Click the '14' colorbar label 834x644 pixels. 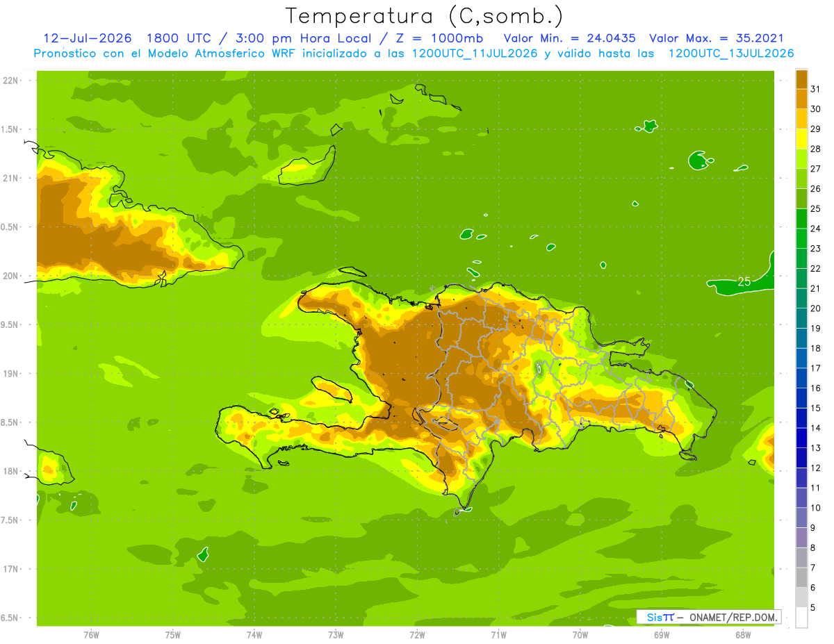[815, 428]
